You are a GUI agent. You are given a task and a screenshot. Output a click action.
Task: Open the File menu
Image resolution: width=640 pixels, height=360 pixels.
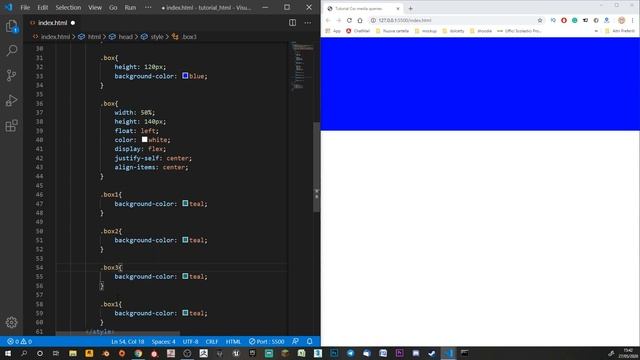click(x=25, y=7)
